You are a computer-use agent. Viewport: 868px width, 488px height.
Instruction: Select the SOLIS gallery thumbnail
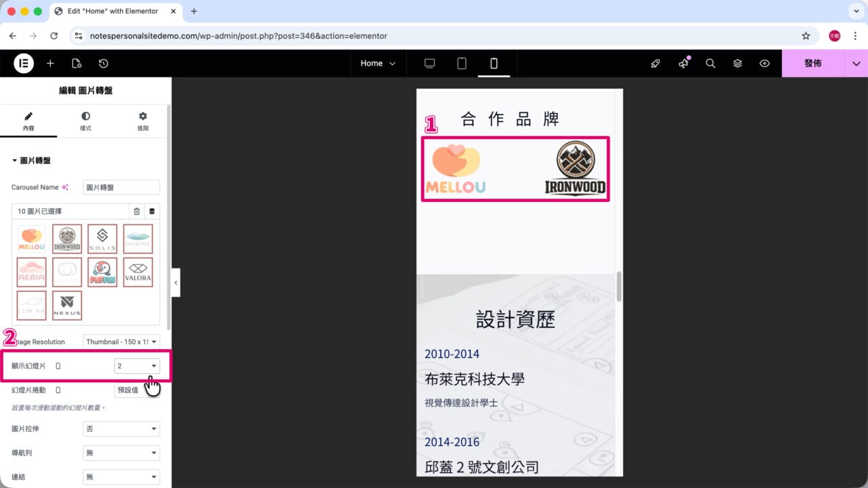(x=102, y=239)
